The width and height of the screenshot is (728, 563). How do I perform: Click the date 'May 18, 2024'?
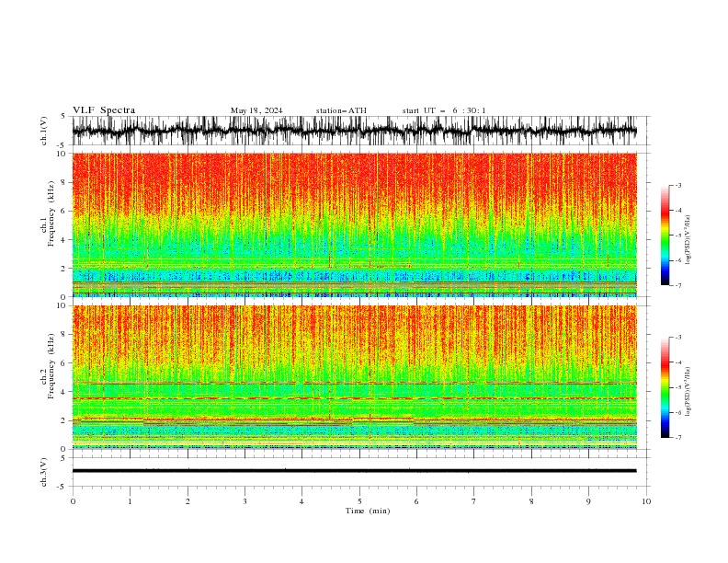(256, 110)
